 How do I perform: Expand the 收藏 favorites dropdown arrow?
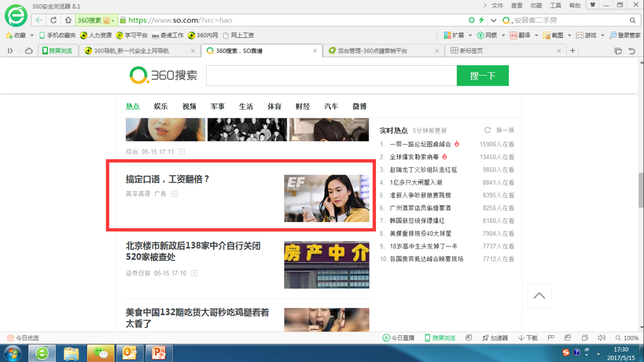click(x=32, y=35)
